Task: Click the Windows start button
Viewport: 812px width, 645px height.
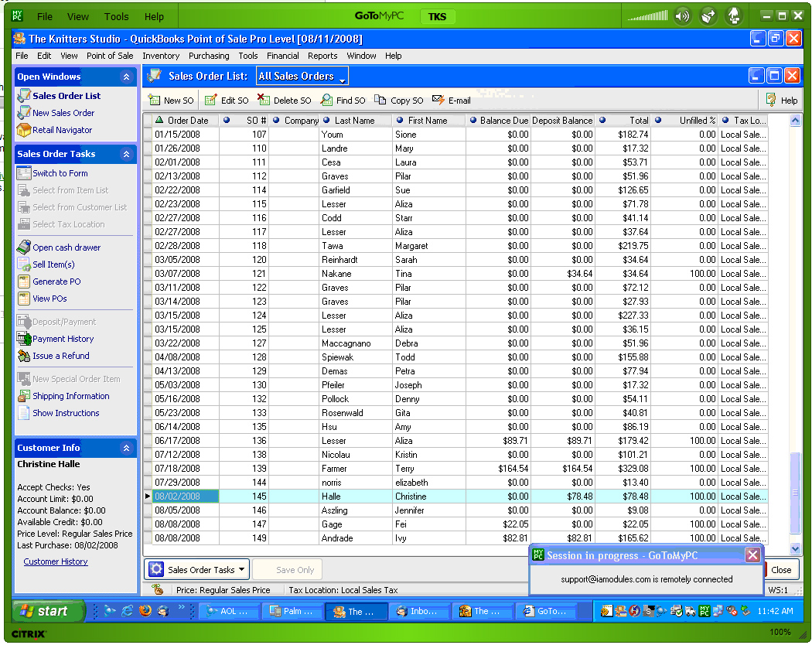Action: point(48,611)
